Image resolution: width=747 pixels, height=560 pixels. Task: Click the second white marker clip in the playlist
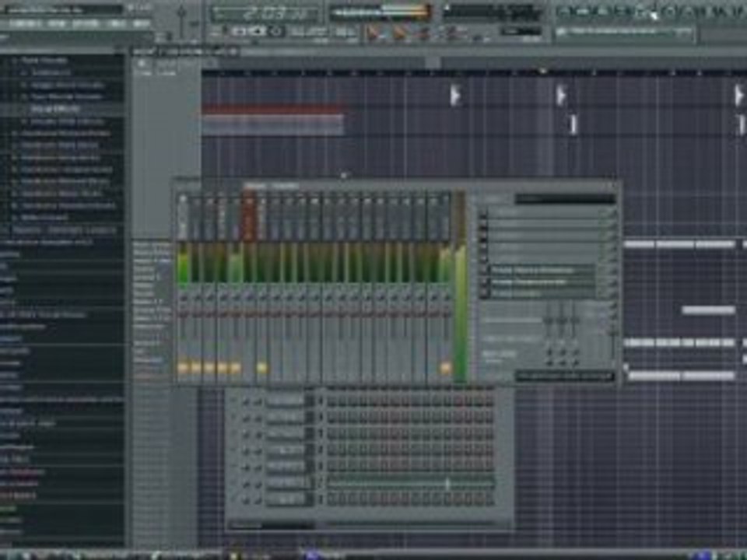(x=561, y=95)
